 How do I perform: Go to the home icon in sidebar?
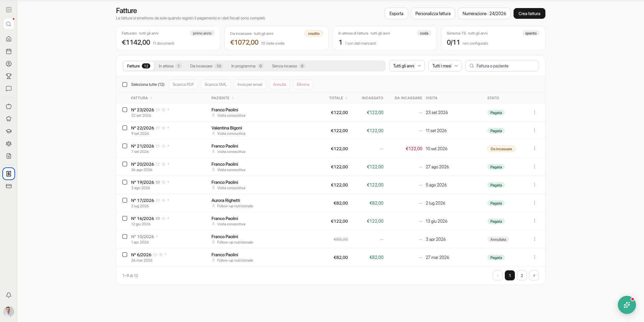click(9, 39)
